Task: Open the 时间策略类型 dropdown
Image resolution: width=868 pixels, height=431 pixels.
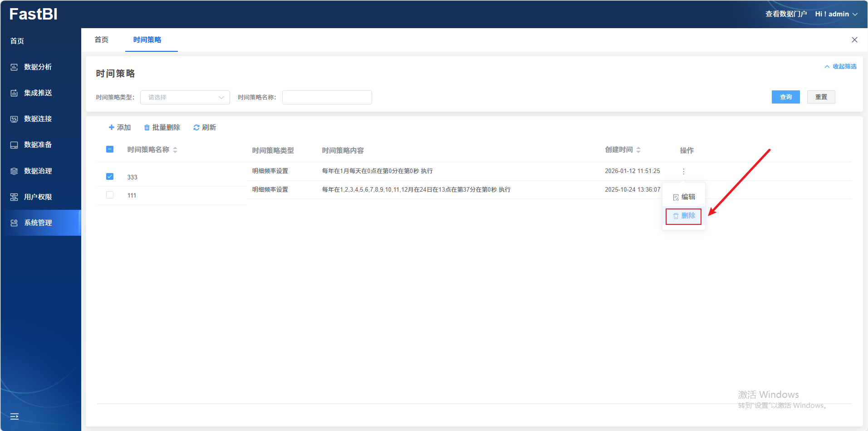Action: pyautogui.click(x=185, y=98)
